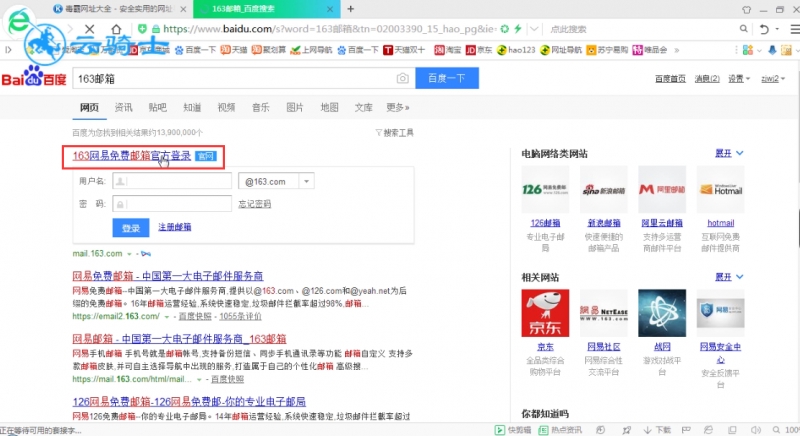Toggle the speaker sound icon in status bar

pyautogui.click(x=756, y=430)
